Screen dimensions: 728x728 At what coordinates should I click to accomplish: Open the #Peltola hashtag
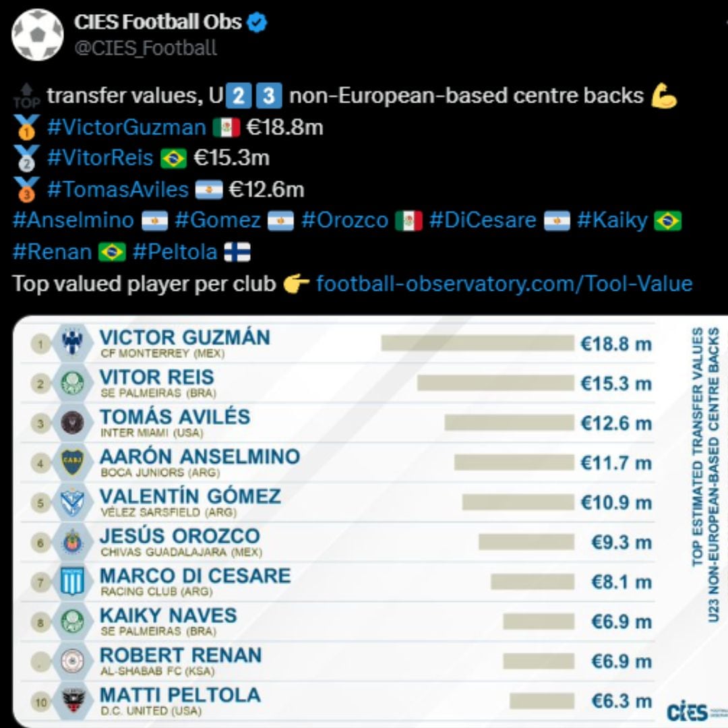coord(175,252)
